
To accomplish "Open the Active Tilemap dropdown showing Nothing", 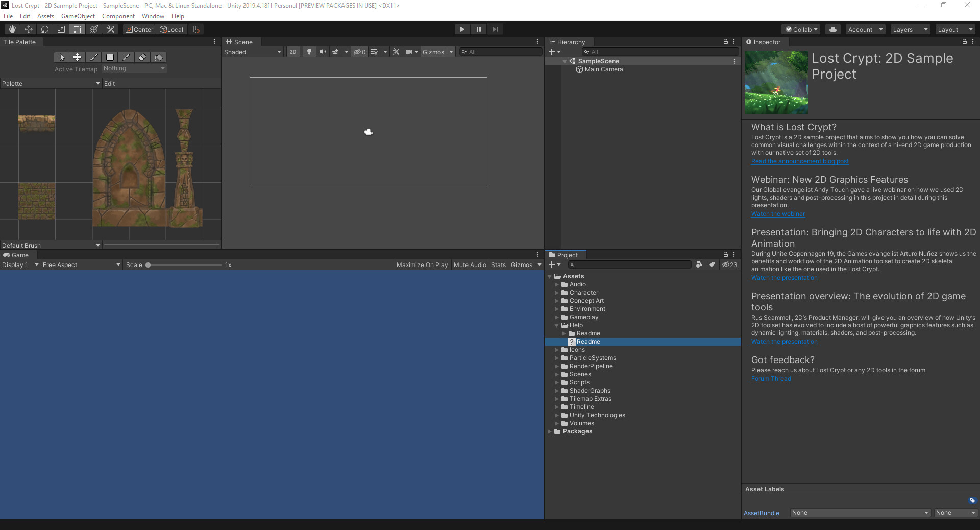I will [x=134, y=68].
